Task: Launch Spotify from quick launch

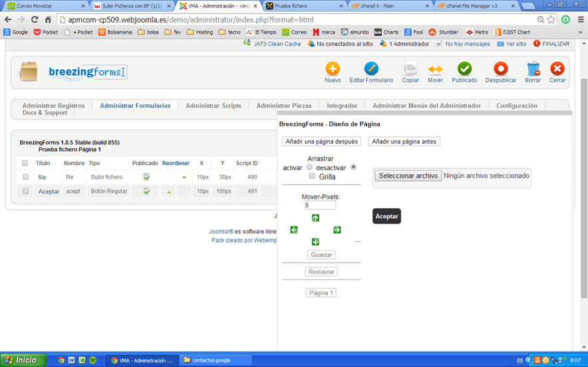Action: point(92,360)
